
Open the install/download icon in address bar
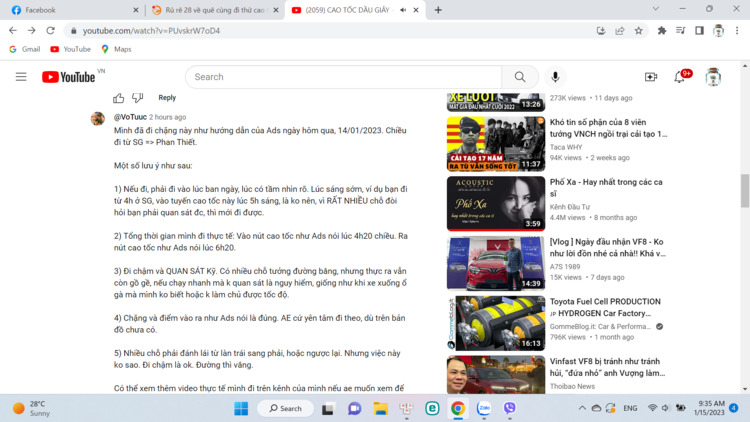[601, 31]
